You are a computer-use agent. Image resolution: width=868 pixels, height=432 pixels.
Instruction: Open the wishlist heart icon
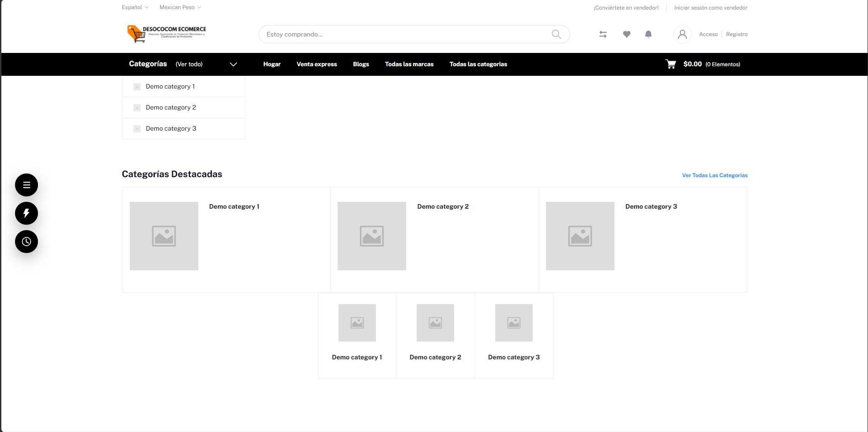(627, 34)
